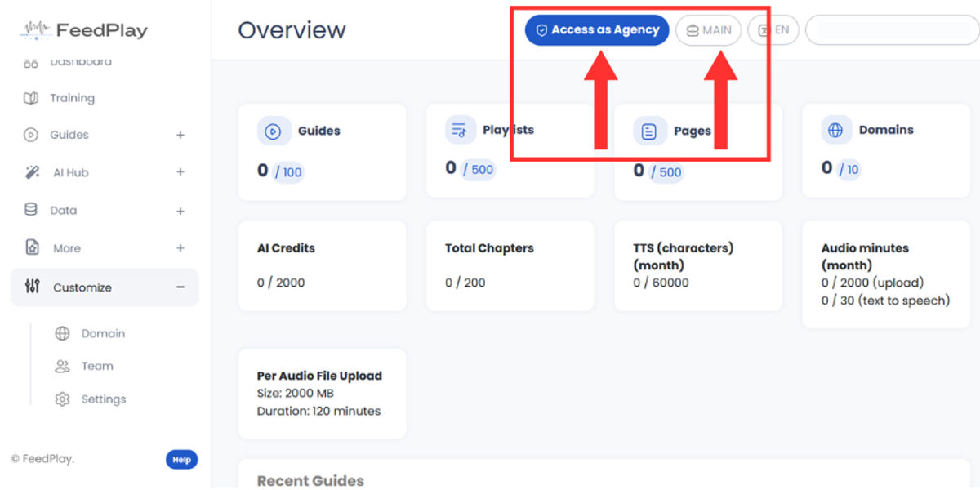The height and width of the screenshot is (490, 980).
Task: Open the MAIN workspace selector
Action: tap(708, 30)
